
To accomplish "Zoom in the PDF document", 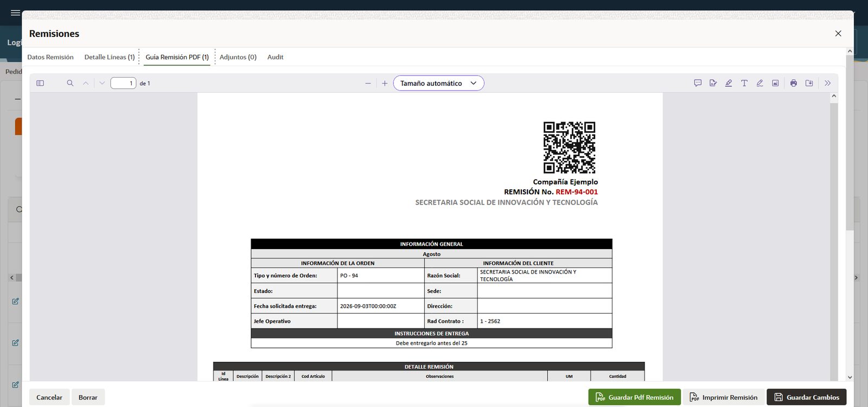I will click(x=385, y=83).
